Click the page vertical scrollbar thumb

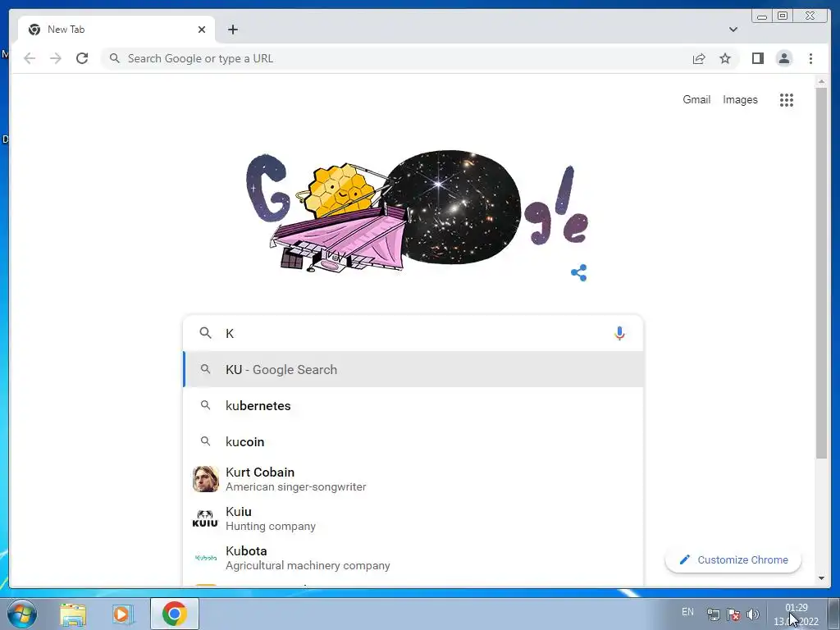[821, 272]
